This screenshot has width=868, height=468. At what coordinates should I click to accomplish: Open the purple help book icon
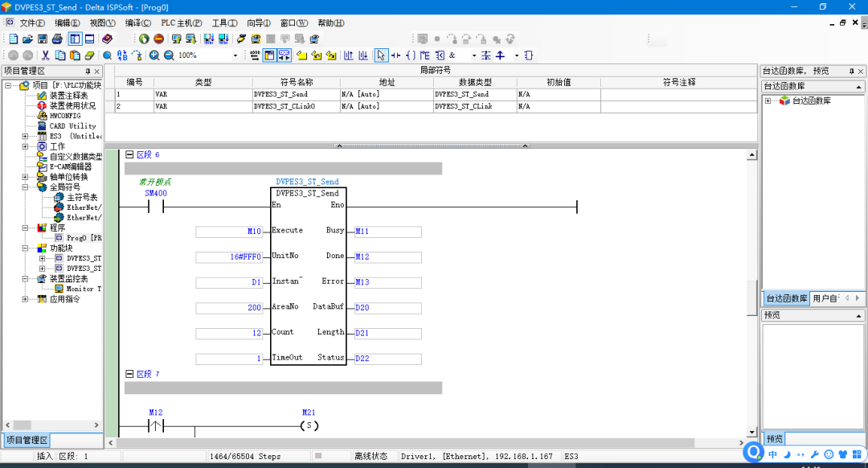click(108, 39)
